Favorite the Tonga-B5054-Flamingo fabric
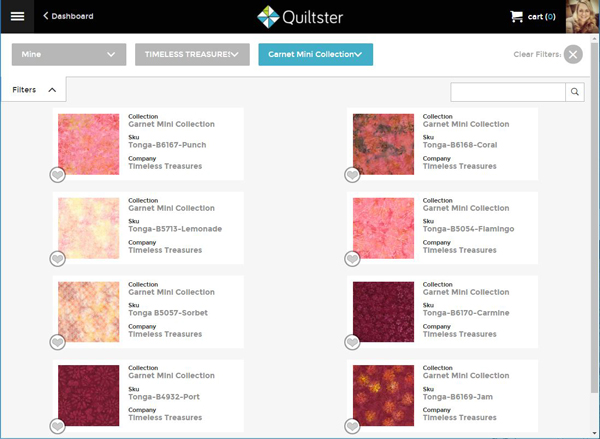Screen dimensions: 600x439 pos(352,259)
